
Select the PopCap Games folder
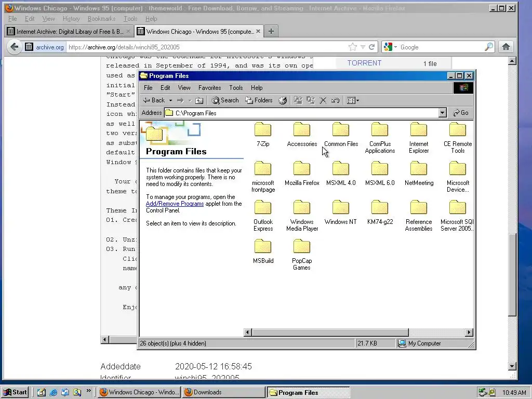point(302,255)
